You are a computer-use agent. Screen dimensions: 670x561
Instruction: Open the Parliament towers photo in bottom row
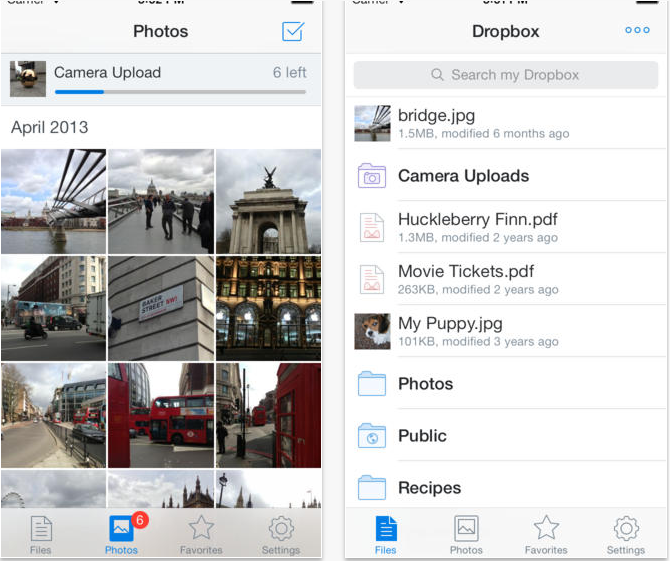point(161,489)
